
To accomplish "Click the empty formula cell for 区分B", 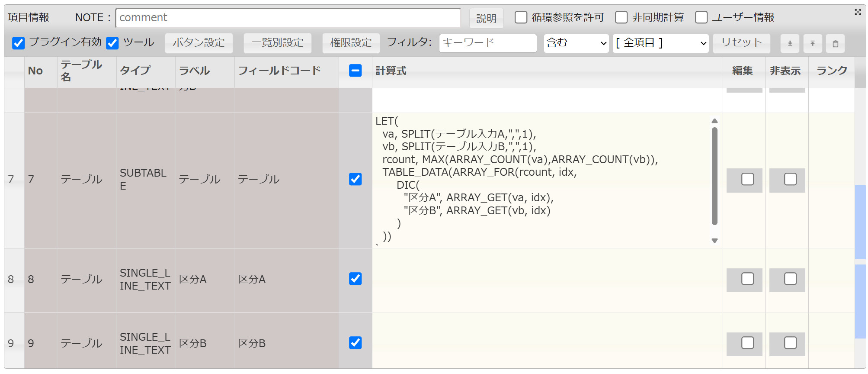I will pos(547,341).
